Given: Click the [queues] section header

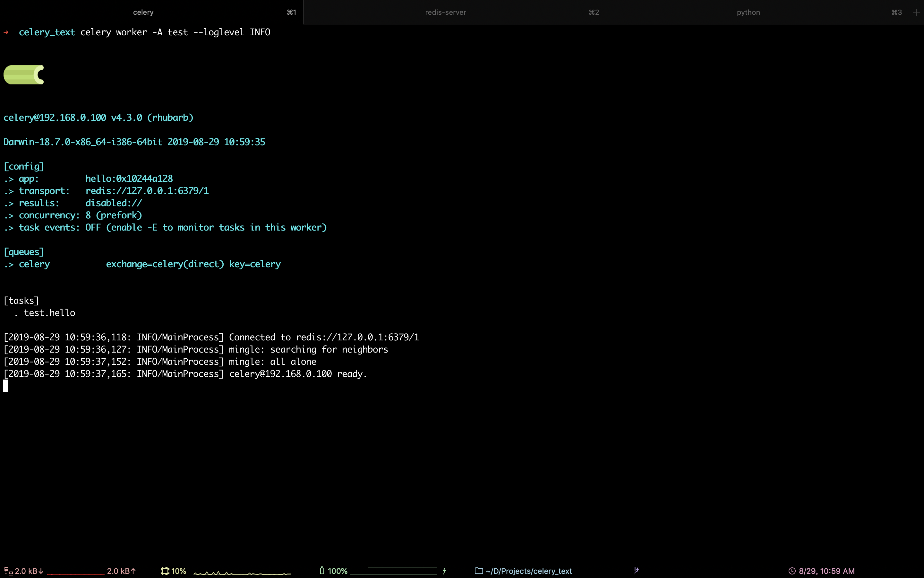Looking at the screenshot, I should 24,252.
